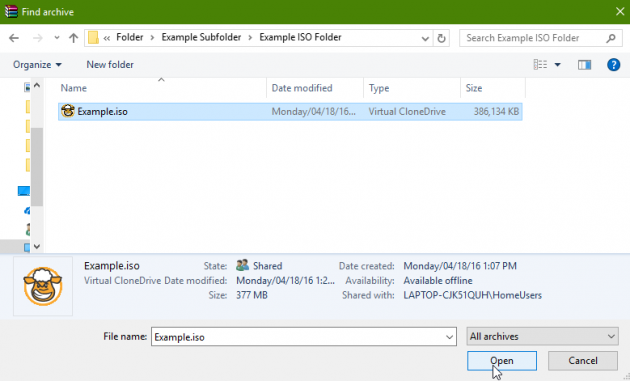The width and height of the screenshot is (630, 381).
Task: Click the large Virtual CloneDrive sheep thumbnail
Action: point(43,286)
